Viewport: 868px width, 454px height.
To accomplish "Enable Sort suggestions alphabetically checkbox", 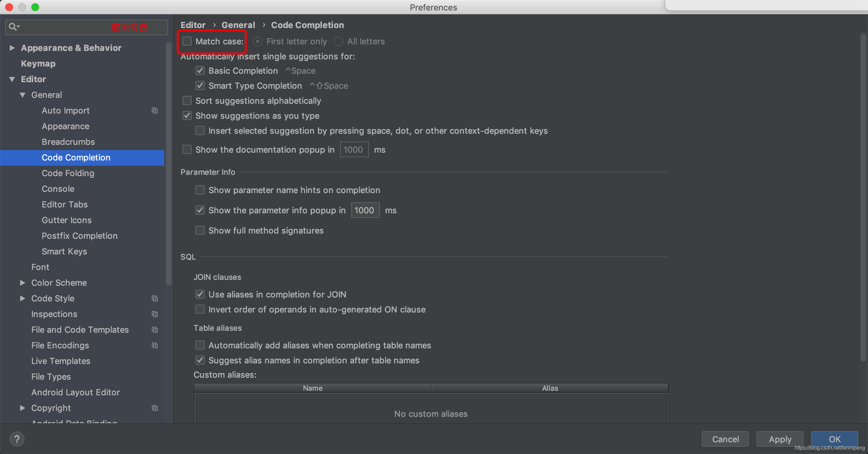I will pyautogui.click(x=187, y=100).
